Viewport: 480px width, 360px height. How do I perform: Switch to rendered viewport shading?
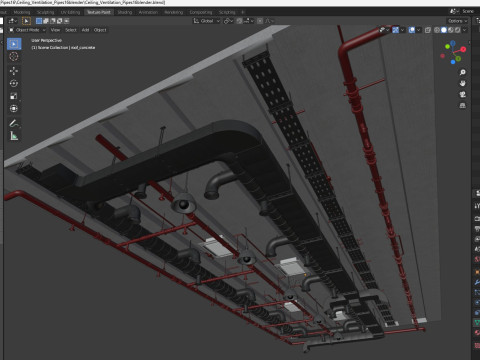(x=458, y=30)
